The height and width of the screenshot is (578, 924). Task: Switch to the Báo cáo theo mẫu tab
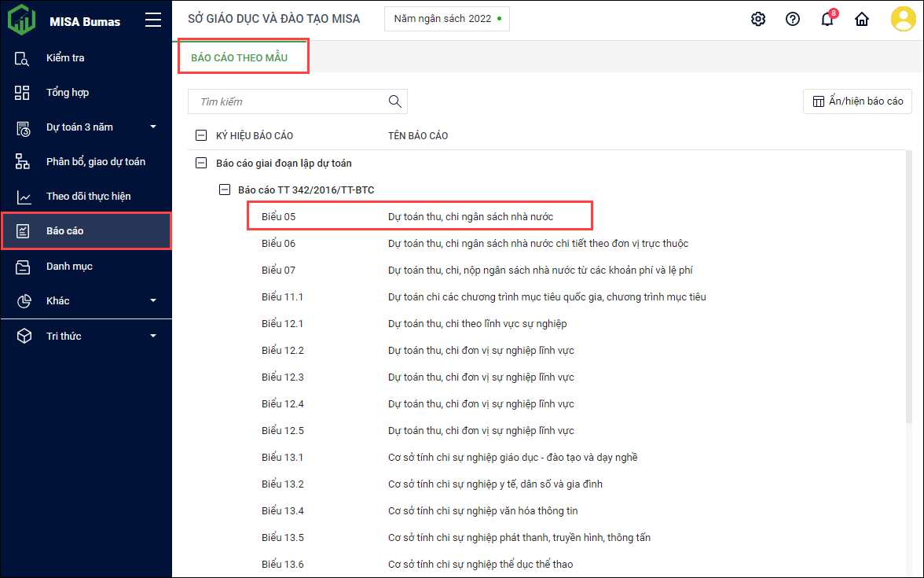240,58
